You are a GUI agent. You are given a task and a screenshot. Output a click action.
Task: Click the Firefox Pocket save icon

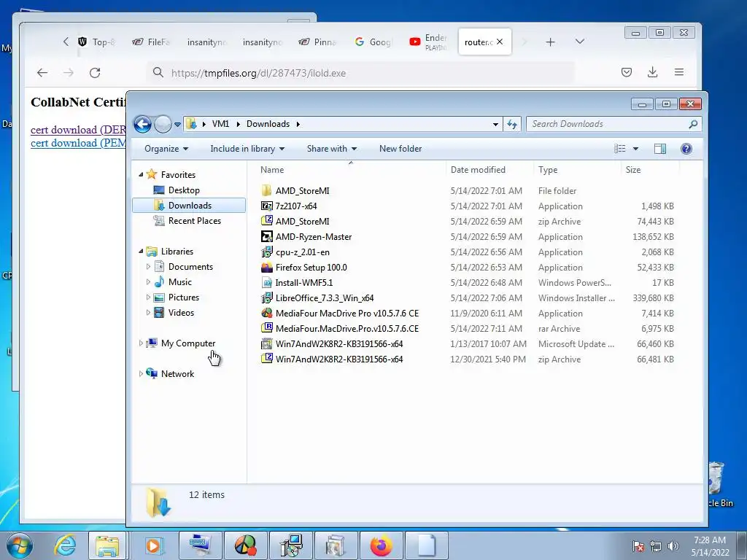click(x=627, y=72)
